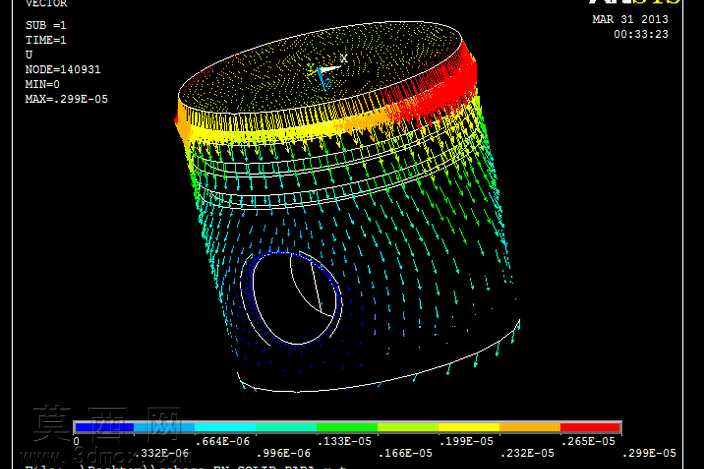Image resolution: width=704 pixels, height=469 pixels.
Task: Click the 'SUB =1' text label
Action: [x=46, y=25]
